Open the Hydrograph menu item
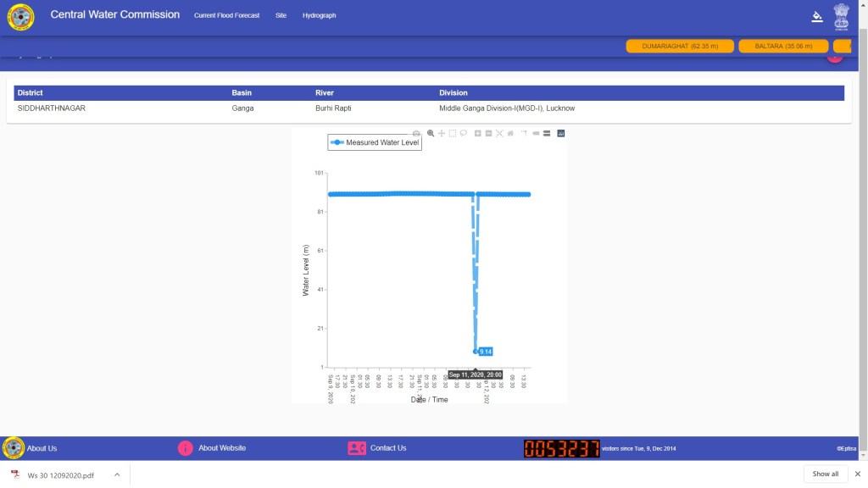 click(319, 15)
